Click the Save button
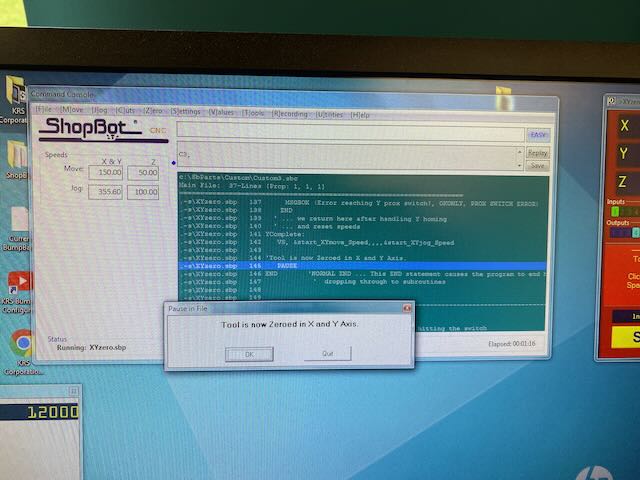This screenshot has height=480, width=640. click(x=537, y=166)
